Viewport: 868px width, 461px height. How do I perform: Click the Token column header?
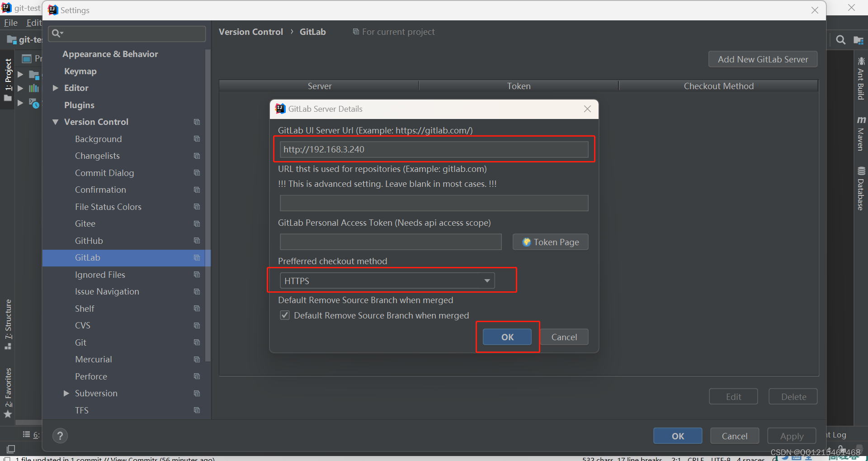tap(519, 86)
